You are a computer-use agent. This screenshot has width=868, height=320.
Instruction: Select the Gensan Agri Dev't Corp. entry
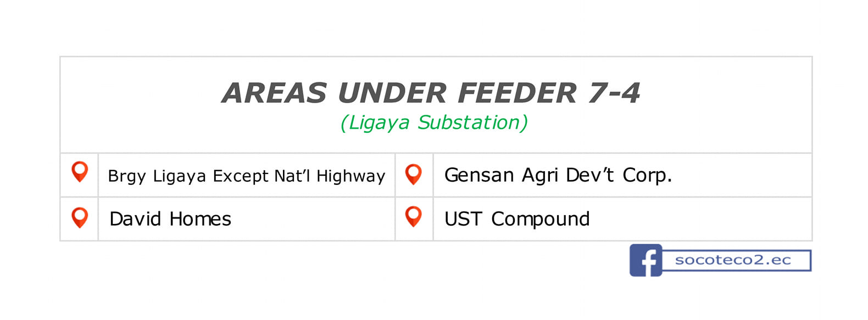tap(558, 175)
